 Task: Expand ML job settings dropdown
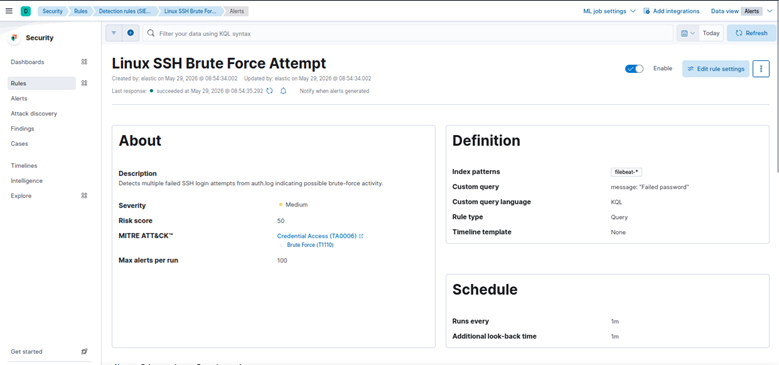coord(609,11)
